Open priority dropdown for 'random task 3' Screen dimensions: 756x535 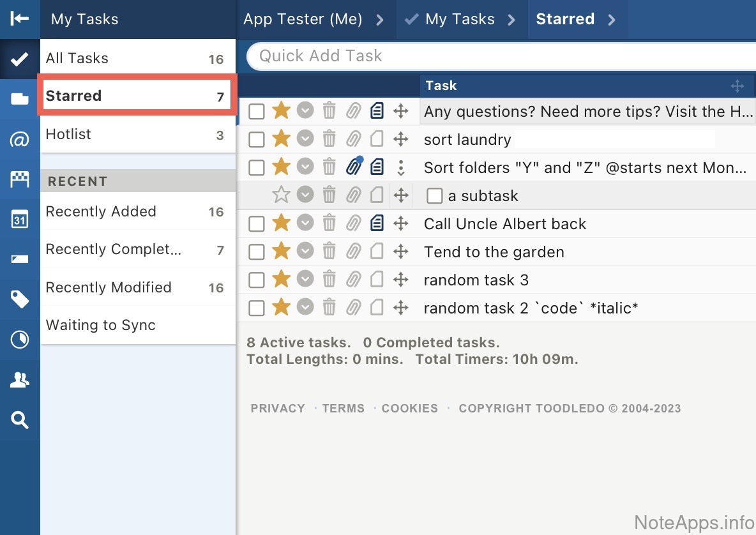306,280
